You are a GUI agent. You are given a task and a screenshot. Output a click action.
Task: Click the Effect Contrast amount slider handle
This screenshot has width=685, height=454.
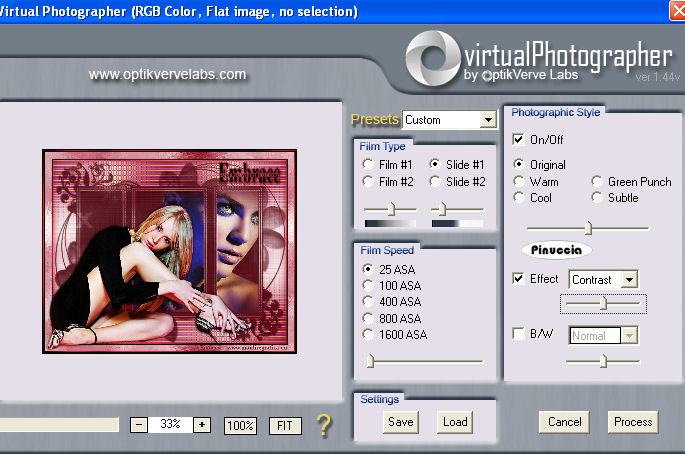tap(603, 303)
